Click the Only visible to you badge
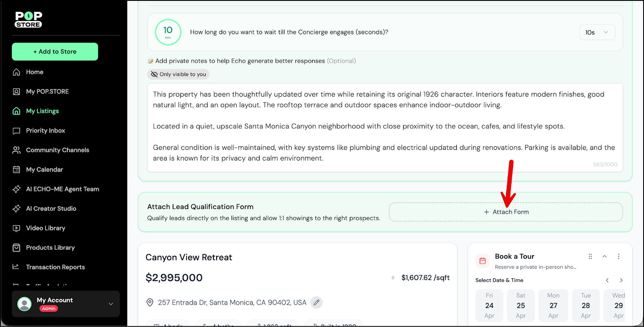This screenshot has width=644, height=327. point(178,74)
